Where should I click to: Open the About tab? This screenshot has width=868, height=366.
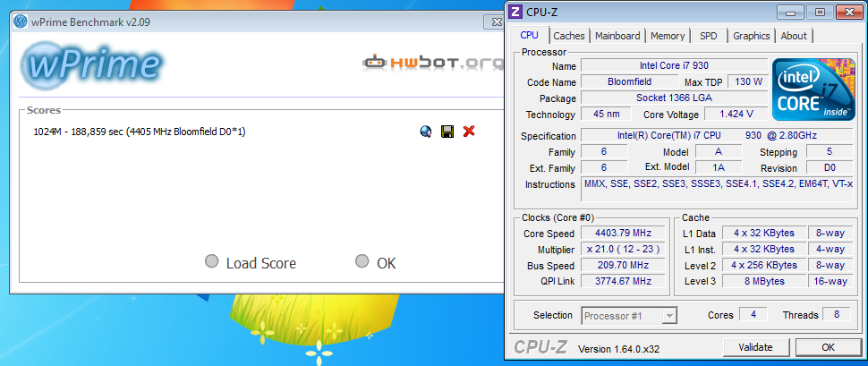(794, 36)
